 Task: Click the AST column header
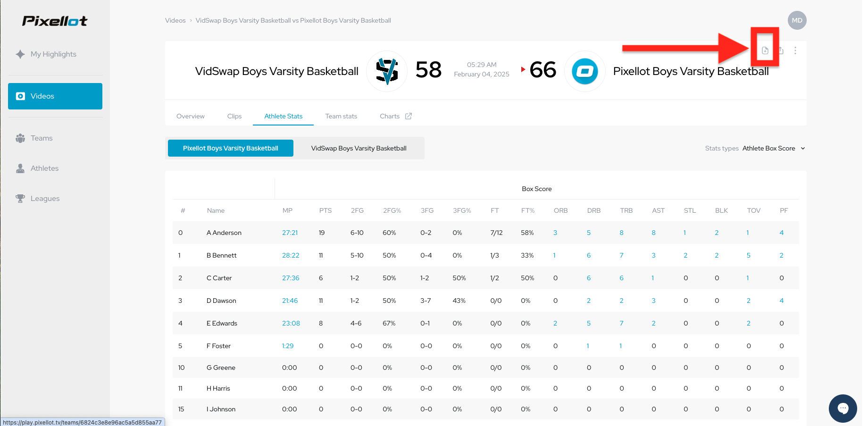click(x=659, y=210)
